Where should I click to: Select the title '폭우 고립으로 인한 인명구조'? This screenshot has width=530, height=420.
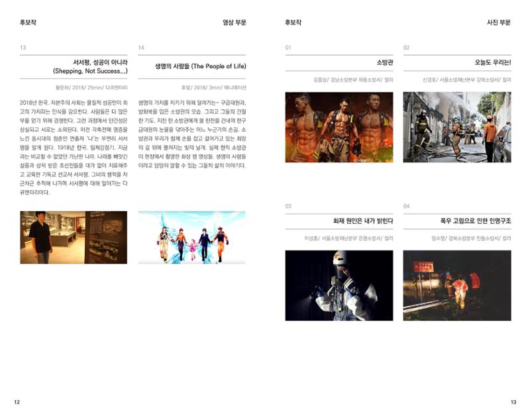coord(476,221)
